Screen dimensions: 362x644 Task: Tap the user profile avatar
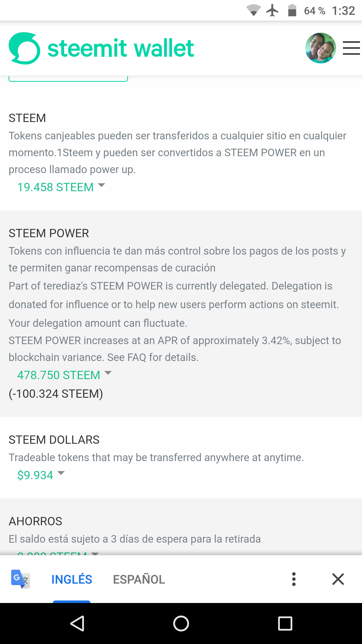(x=321, y=48)
